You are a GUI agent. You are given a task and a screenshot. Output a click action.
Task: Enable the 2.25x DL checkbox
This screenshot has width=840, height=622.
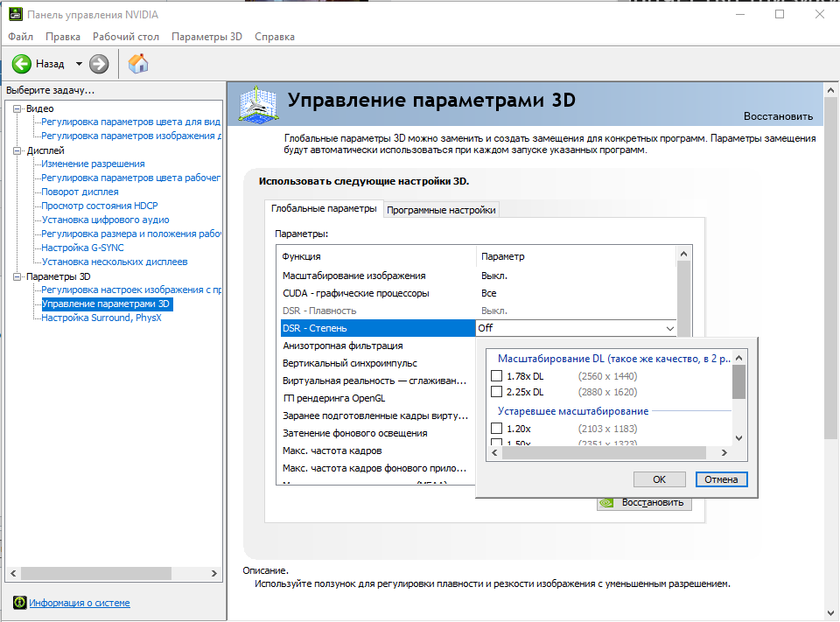(497, 392)
